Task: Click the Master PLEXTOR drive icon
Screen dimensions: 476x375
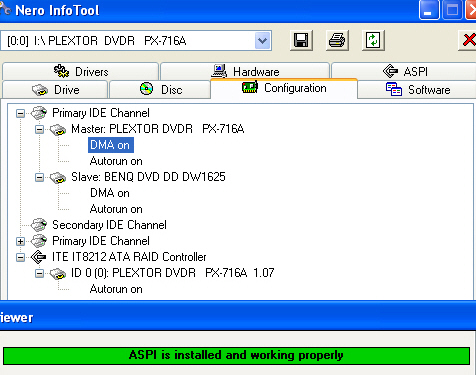Action: click(x=58, y=130)
